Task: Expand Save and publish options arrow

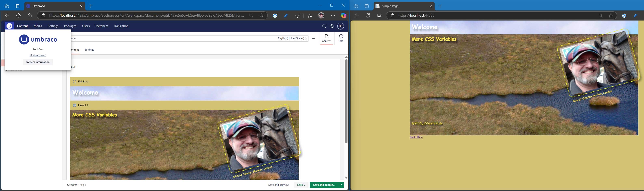Action: click(x=341, y=185)
